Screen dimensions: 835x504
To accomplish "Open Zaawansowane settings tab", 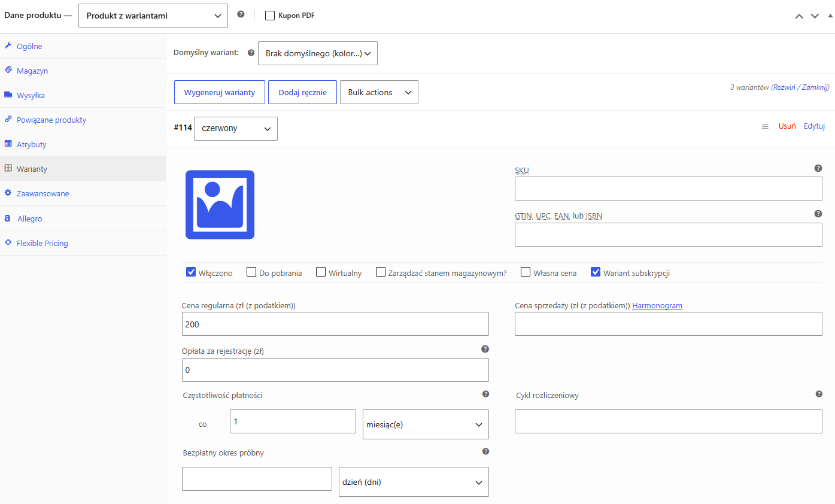I will pyautogui.click(x=83, y=193).
